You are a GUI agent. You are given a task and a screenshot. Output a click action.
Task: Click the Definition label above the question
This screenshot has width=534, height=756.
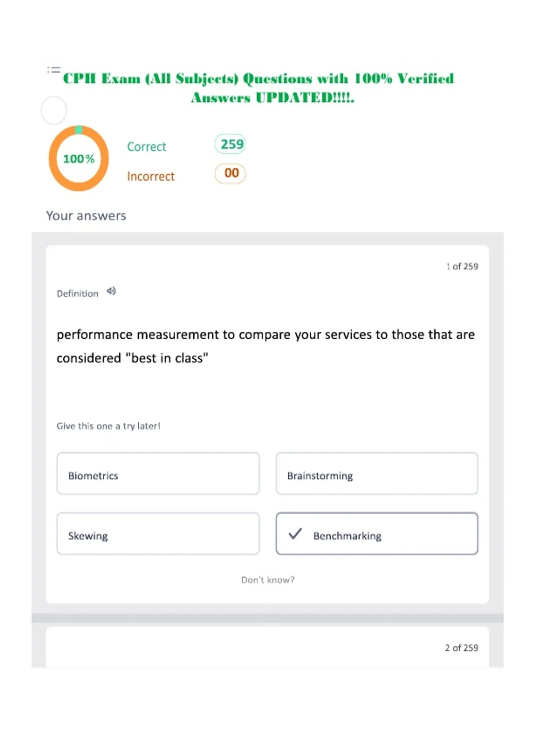[77, 294]
